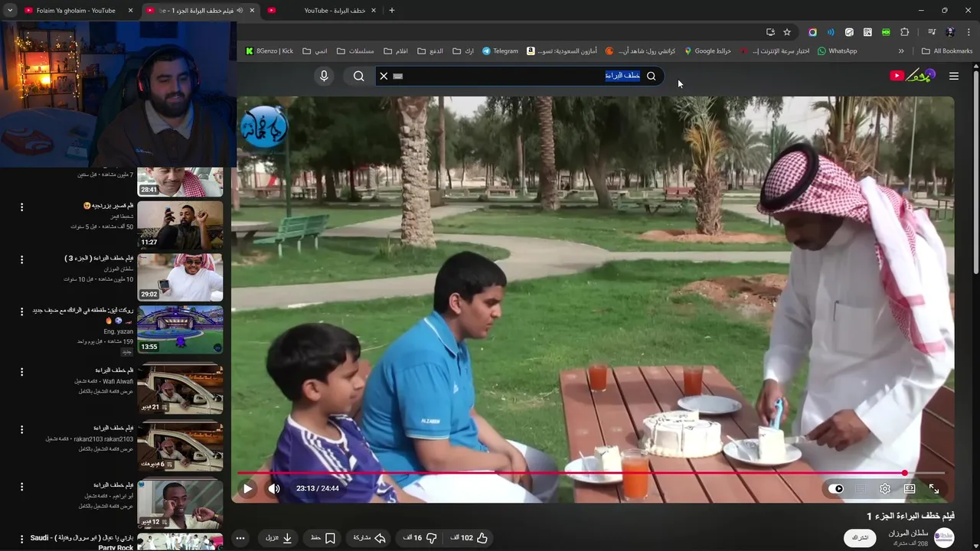
Task: Save the video using حفظ button
Action: click(x=323, y=538)
